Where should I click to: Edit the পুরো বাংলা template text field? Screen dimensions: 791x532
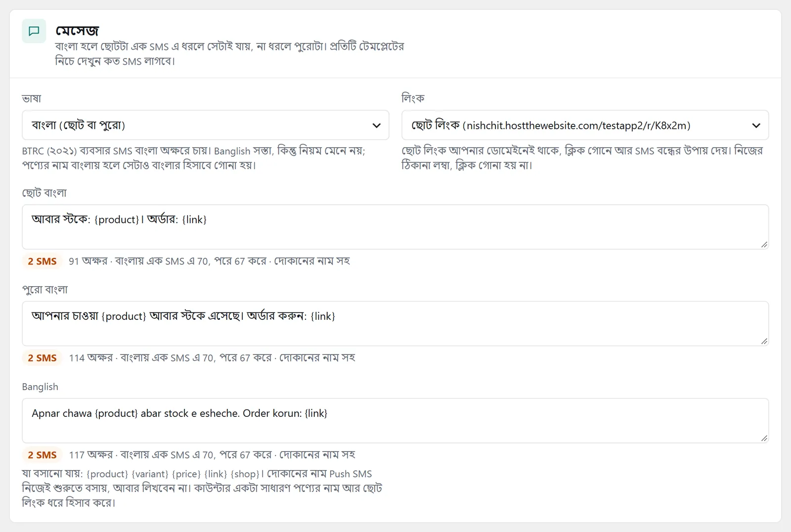[x=395, y=324]
